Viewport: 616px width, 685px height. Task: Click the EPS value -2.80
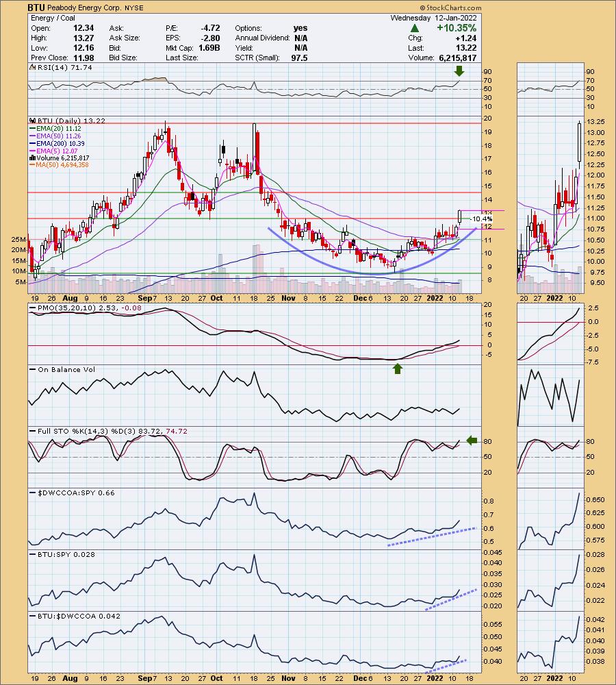pos(211,38)
